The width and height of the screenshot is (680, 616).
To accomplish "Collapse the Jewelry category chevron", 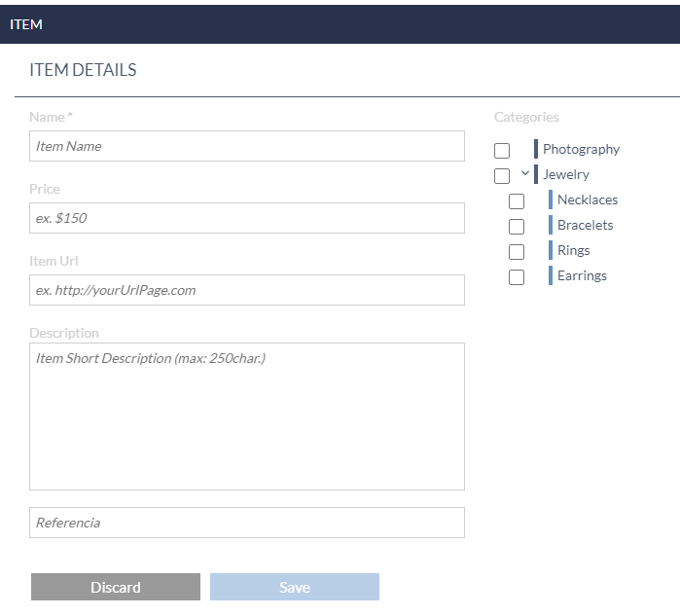I will coord(525,174).
